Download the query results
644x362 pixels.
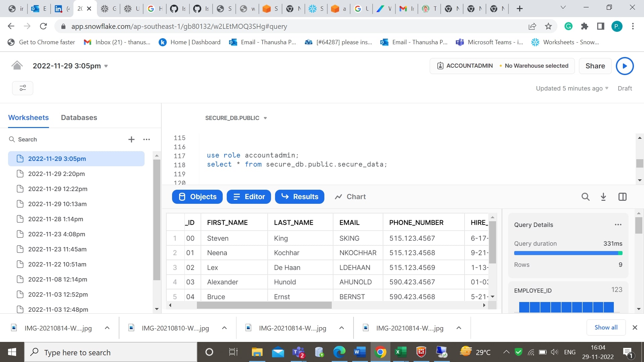(x=603, y=197)
